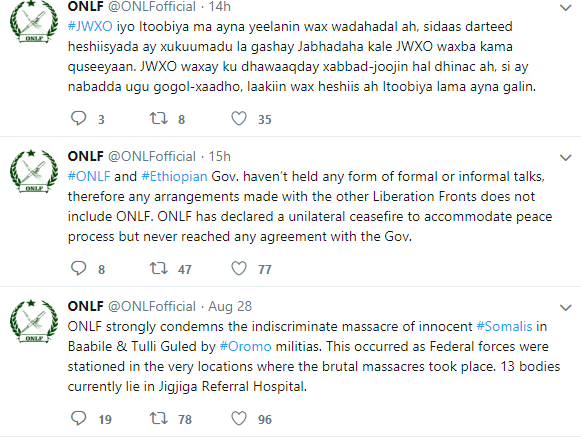Reply to the unilateral ceasefire tweet
This screenshot has width=581, height=441.
pyautogui.click(x=79, y=269)
